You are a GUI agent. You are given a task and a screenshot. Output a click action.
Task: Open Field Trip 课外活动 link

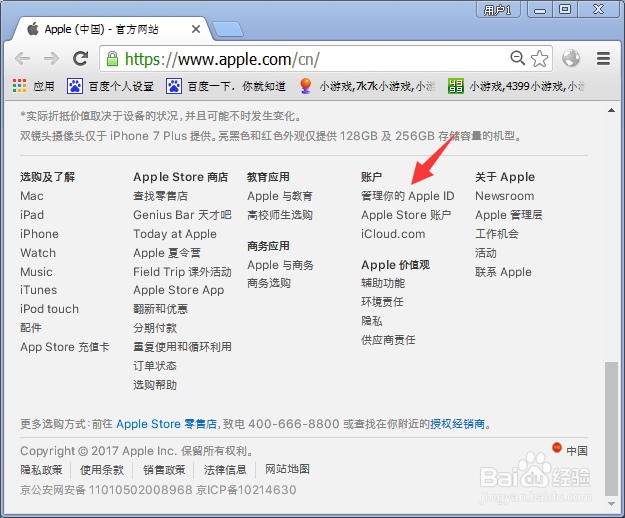(x=182, y=272)
